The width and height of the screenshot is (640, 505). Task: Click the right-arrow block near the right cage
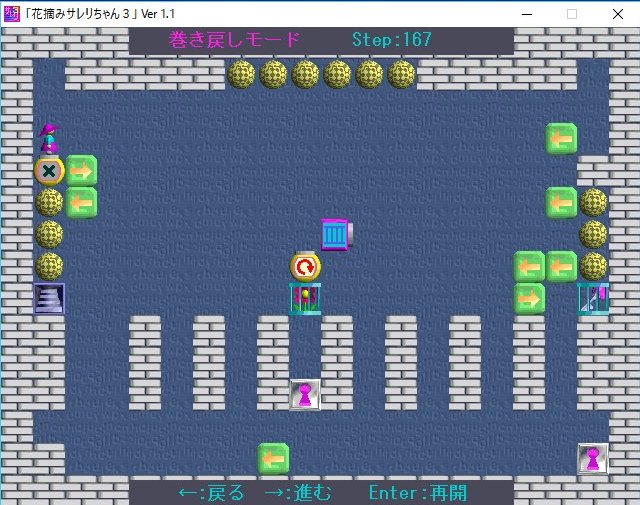529,298
